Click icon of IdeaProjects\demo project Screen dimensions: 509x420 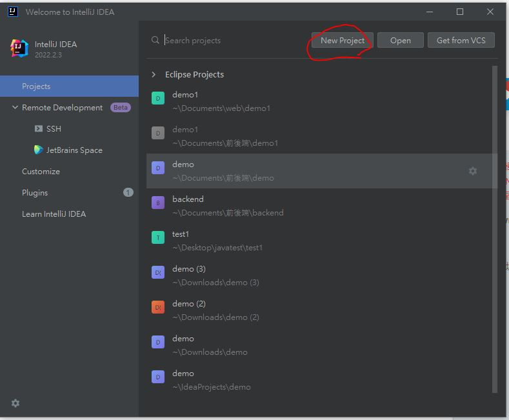(158, 377)
